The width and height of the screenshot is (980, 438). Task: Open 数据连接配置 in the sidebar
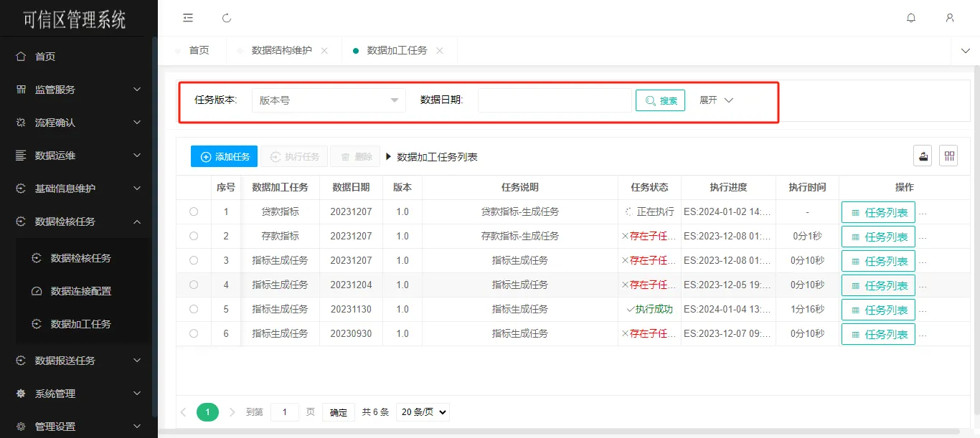[80, 291]
